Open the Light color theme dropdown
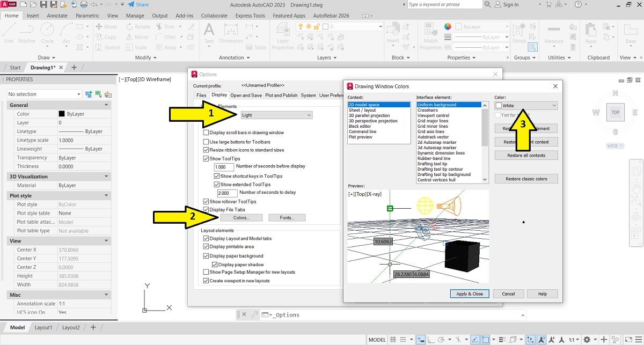Viewport: 644px width, 345px height. click(x=276, y=115)
